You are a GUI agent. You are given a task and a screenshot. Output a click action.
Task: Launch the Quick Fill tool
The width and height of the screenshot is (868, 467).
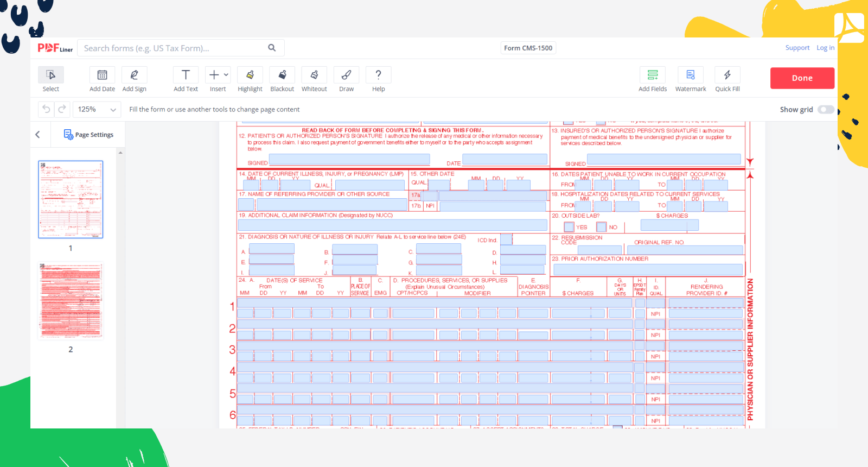[727, 75]
